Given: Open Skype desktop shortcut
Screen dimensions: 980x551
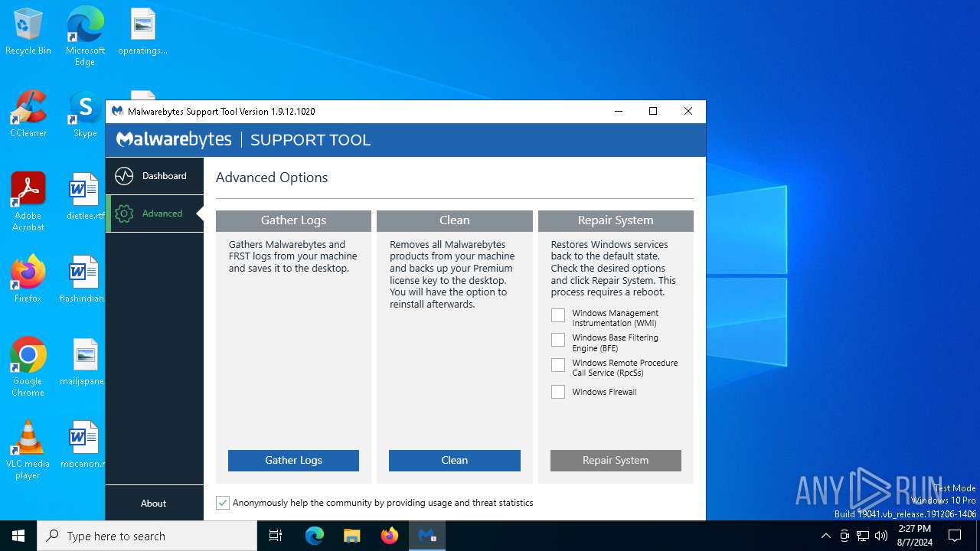Looking at the screenshot, I should [x=85, y=115].
